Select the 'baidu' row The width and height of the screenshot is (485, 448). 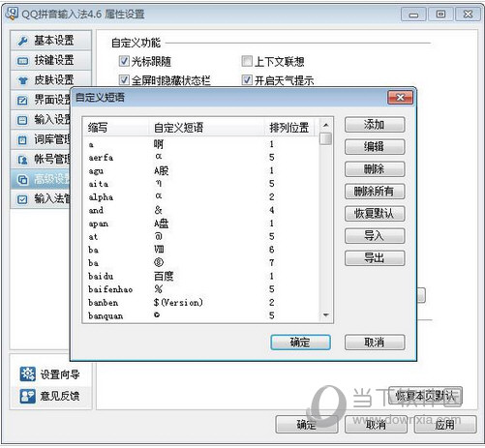coord(201,276)
